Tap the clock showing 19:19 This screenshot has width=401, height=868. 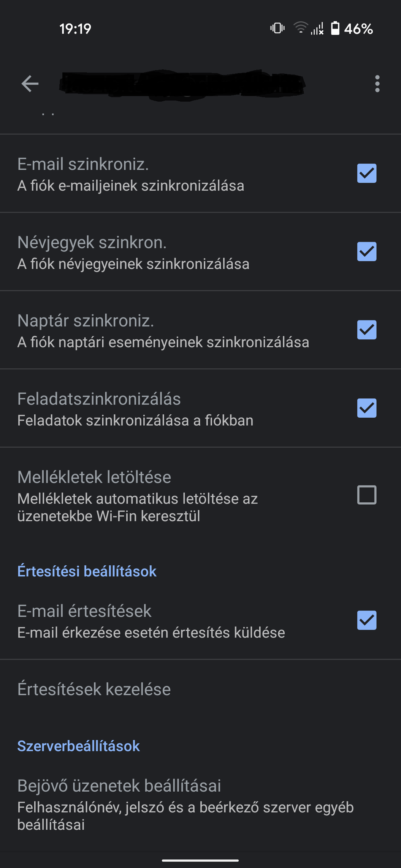click(75, 29)
